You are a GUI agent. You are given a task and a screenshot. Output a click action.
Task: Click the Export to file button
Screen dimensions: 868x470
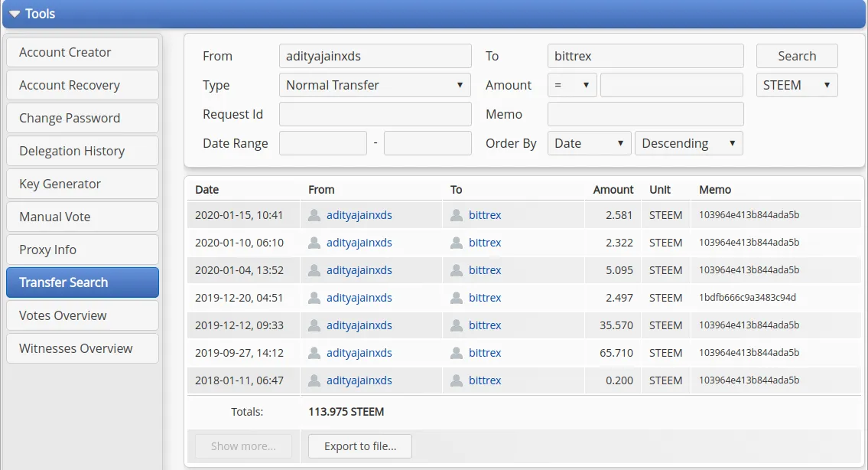360,446
